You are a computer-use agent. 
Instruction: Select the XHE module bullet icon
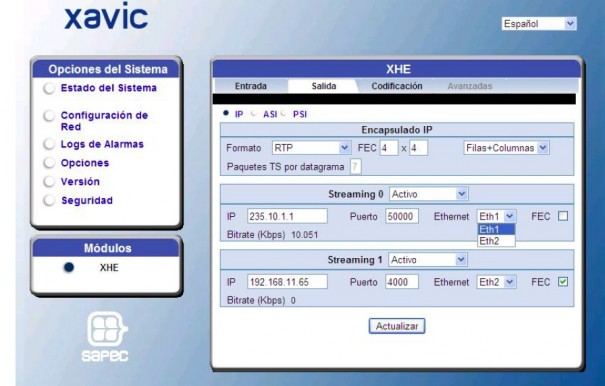[x=69, y=267]
